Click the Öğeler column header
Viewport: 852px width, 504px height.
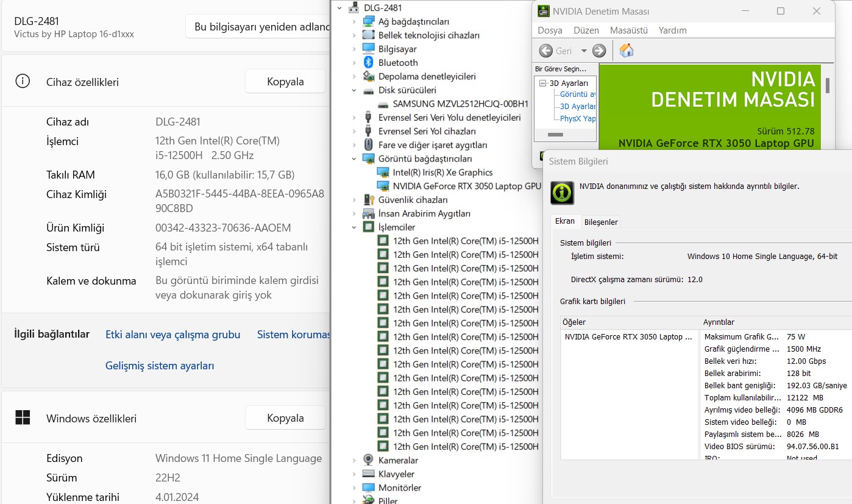click(x=630, y=322)
